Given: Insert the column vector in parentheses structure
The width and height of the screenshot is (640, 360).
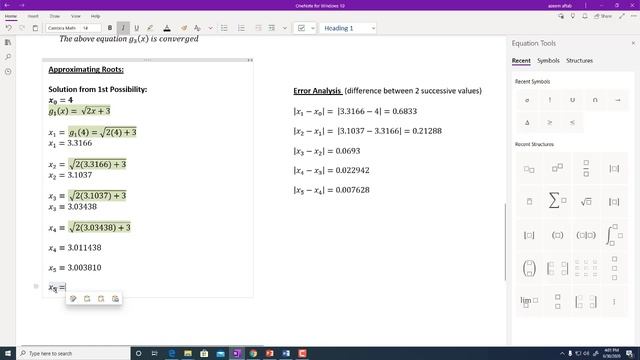Looking at the screenshot, I should (529, 268).
